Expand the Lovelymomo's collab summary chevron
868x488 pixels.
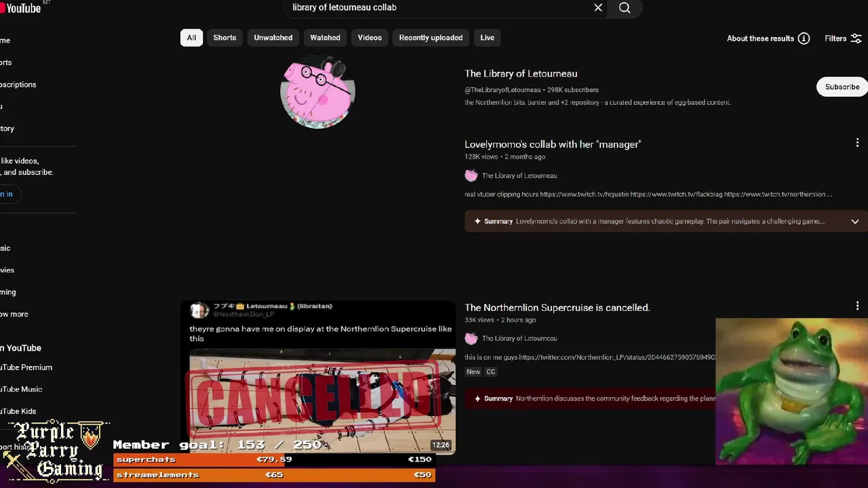854,222
